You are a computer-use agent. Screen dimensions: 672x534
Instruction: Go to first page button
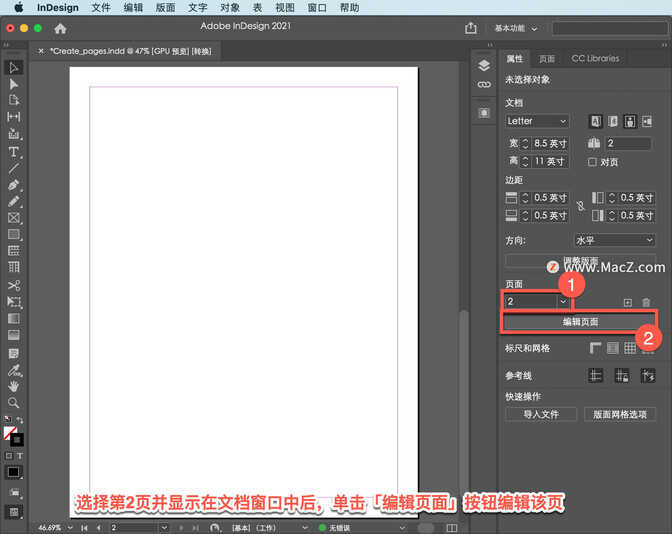(x=84, y=528)
